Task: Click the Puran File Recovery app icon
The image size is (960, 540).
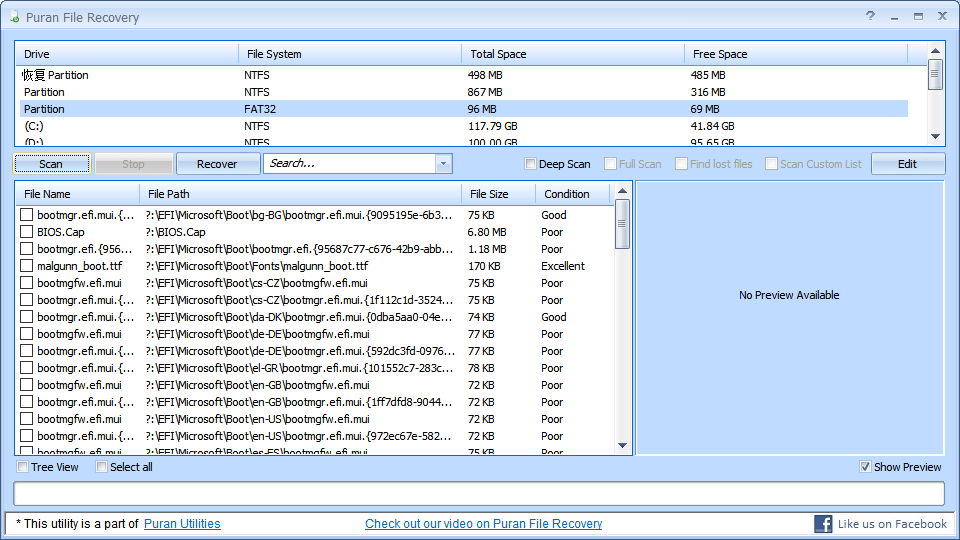Action: click(x=15, y=17)
